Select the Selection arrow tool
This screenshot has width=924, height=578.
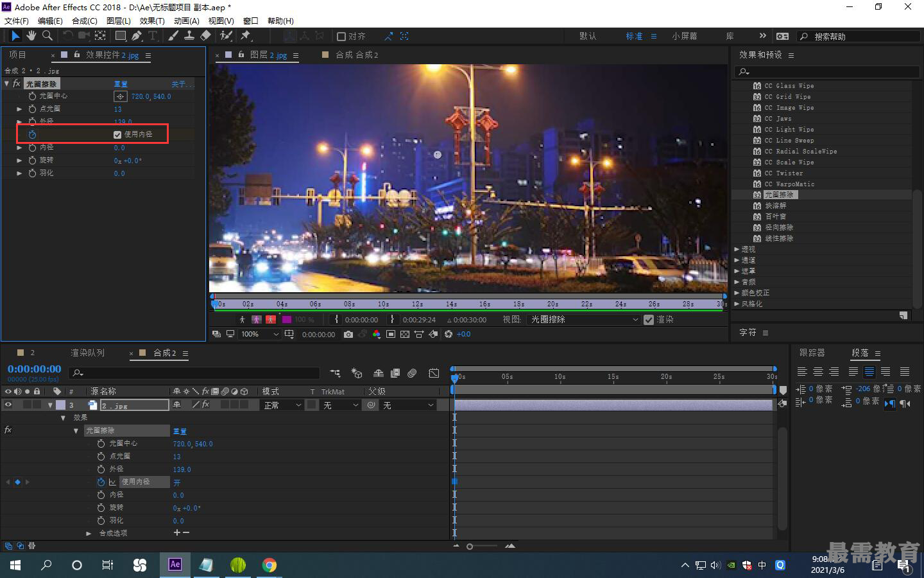[x=15, y=36]
